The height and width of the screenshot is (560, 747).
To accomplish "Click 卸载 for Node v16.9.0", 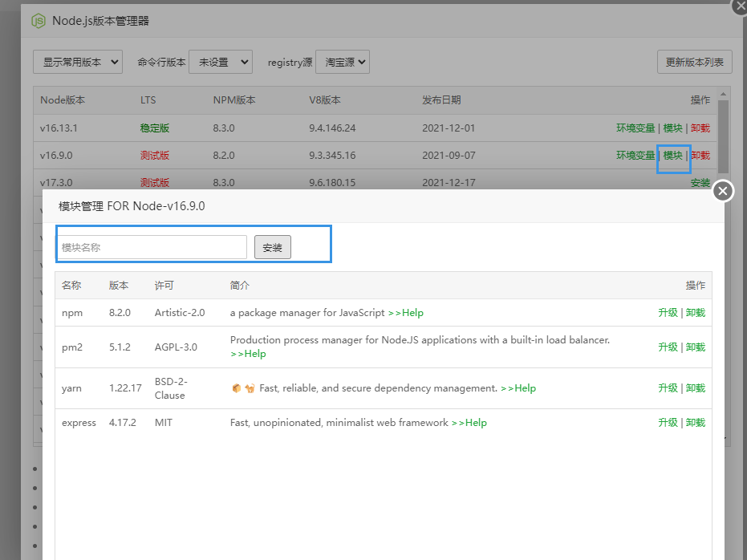I will click(700, 155).
